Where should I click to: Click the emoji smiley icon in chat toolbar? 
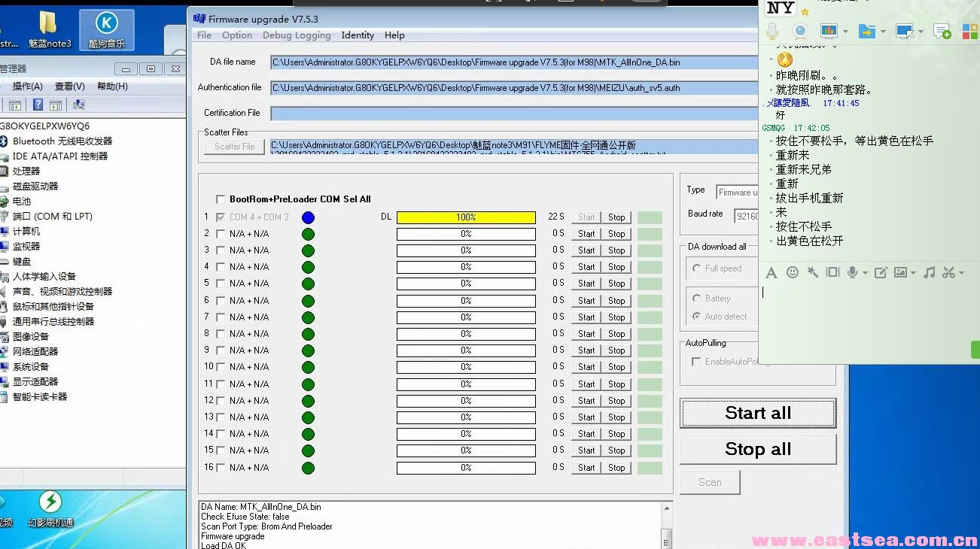(x=792, y=272)
